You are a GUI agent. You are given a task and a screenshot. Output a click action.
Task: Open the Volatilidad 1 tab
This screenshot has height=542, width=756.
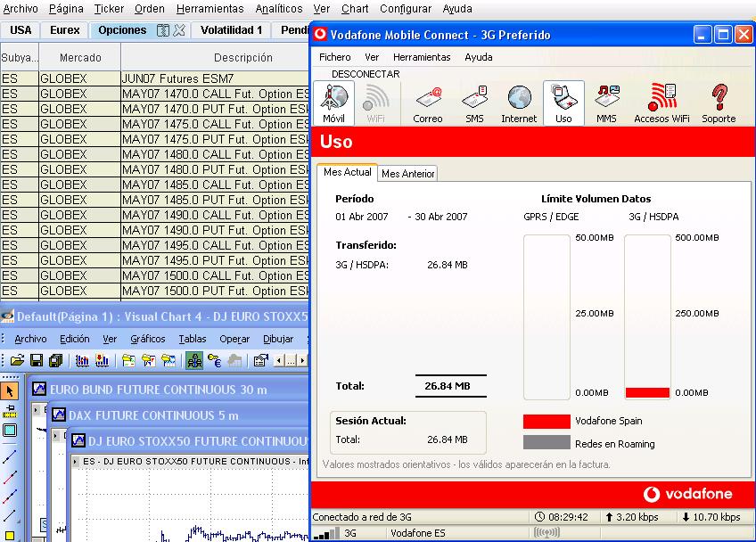[231, 30]
